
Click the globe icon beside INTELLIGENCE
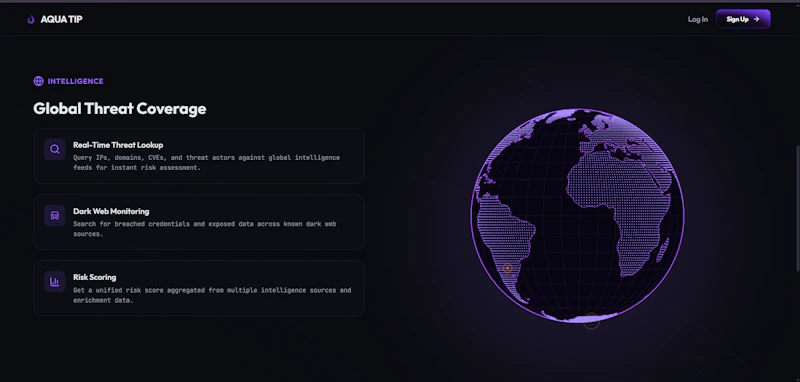tap(38, 81)
